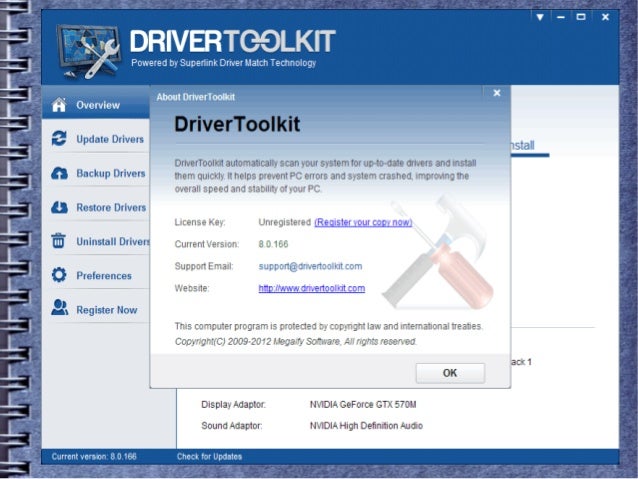Screen dimensions: 638x479
Task: Click Current version 8.0.166 in status bar
Action: click(94, 457)
